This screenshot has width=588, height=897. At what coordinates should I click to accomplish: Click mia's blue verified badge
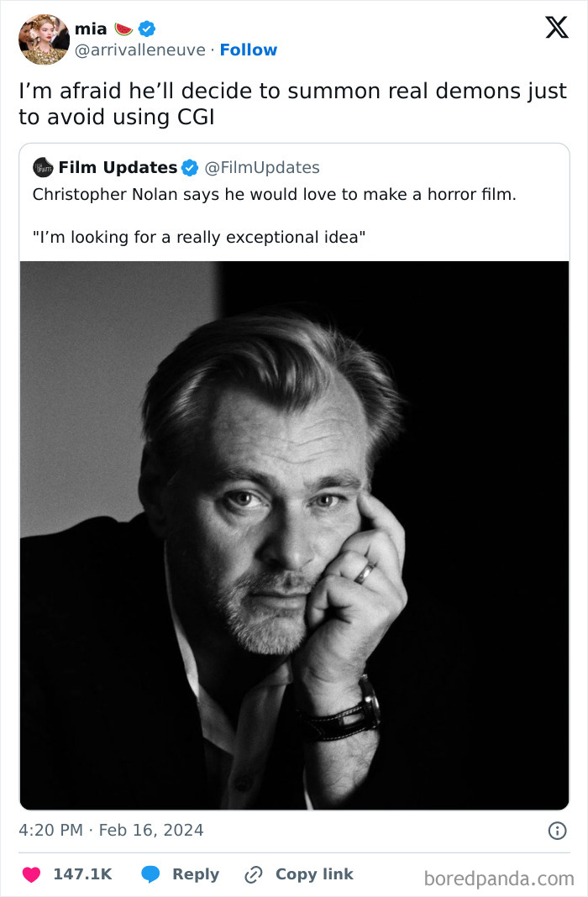146,29
